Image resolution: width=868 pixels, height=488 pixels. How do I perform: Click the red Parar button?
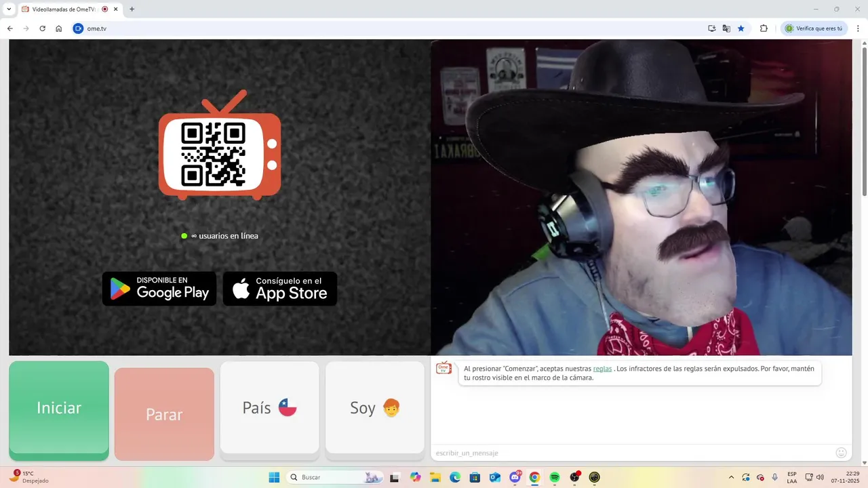[x=164, y=414]
